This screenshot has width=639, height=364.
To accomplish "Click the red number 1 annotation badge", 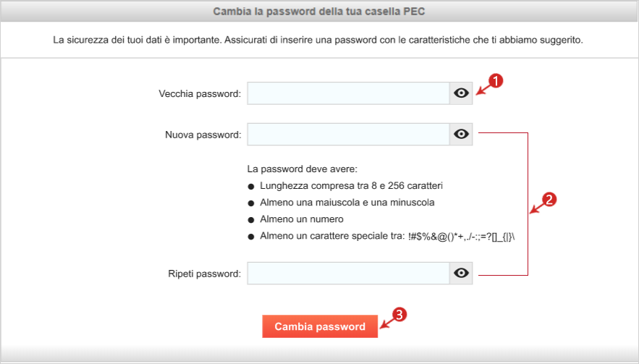I will pos(495,81).
